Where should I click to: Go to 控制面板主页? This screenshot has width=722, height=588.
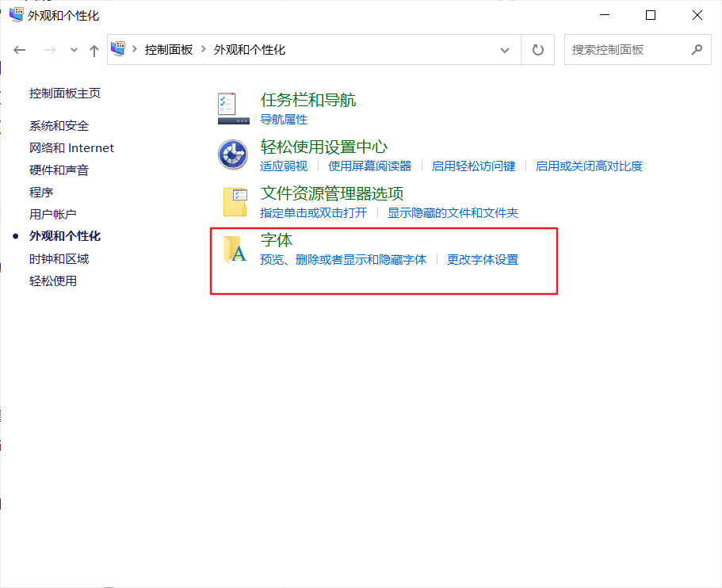(65, 94)
